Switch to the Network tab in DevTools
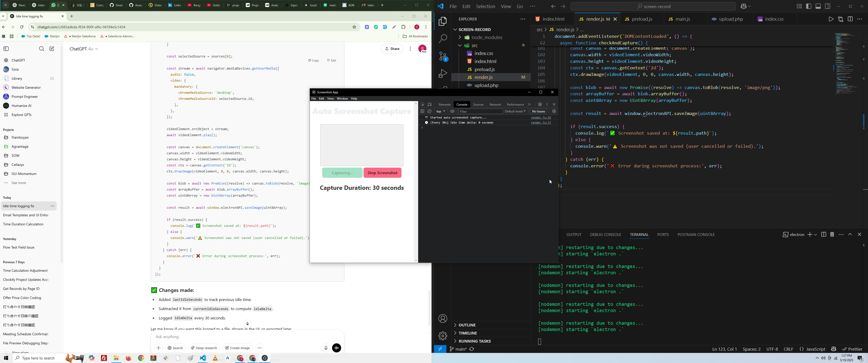Image resolution: width=868 pixels, height=363 pixels. pos(495,104)
